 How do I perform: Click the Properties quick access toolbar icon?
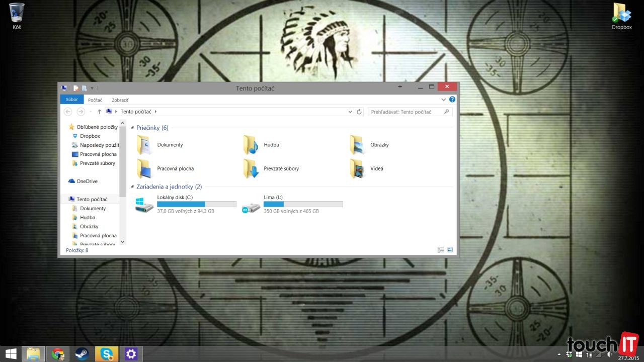76,88
